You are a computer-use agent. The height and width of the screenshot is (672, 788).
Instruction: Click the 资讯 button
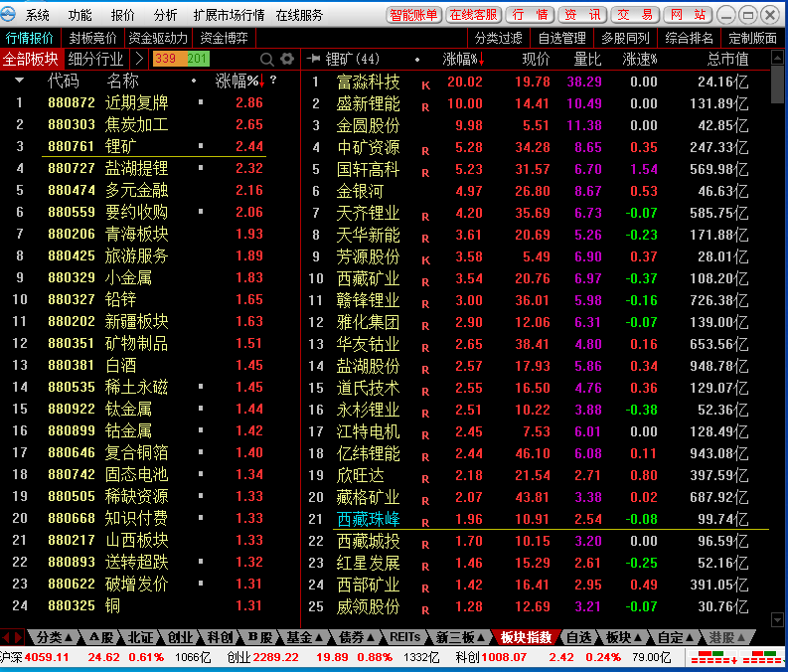tap(582, 15)
